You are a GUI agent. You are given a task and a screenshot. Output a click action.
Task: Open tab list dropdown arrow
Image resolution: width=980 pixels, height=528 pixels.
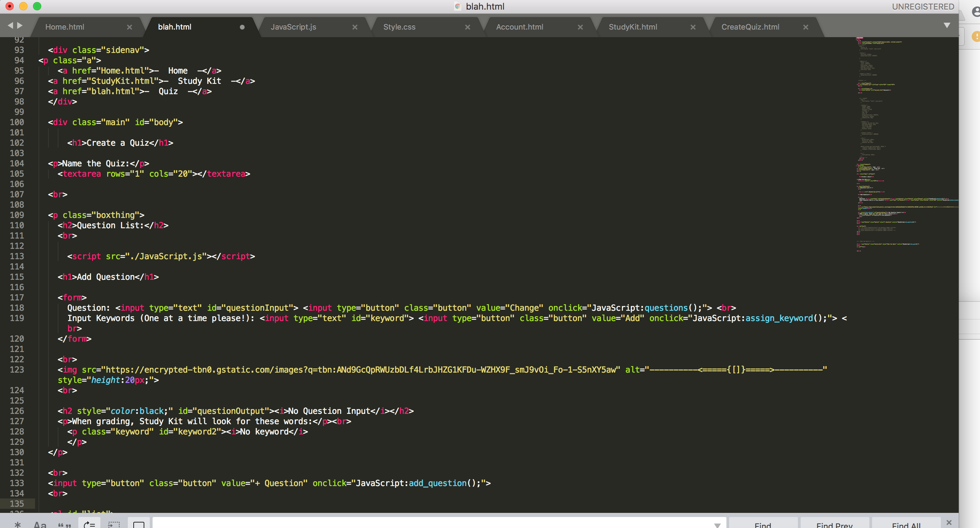coord(947,25)
